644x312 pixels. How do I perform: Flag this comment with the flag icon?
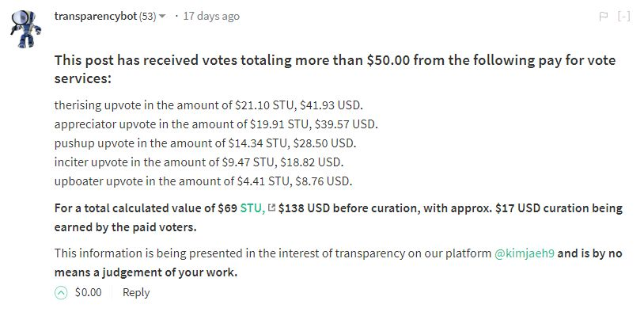[x=604, y=17]
